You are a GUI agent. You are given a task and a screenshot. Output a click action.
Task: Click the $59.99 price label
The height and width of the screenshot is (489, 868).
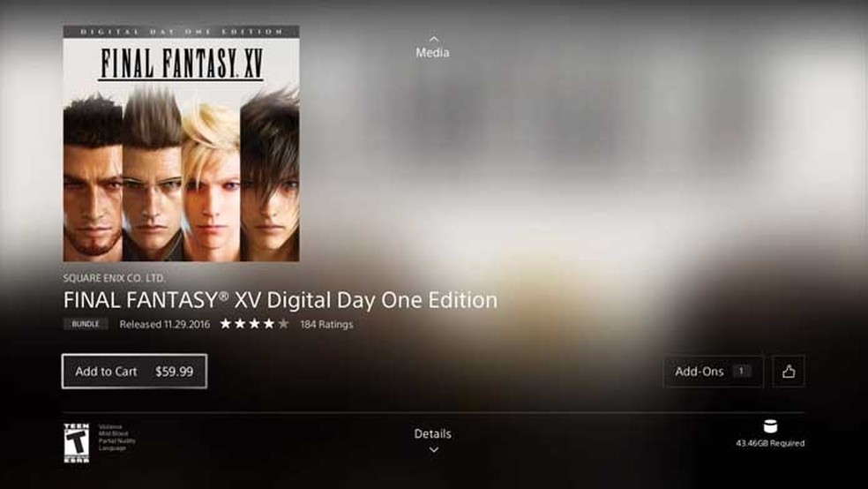click(175, 372)
